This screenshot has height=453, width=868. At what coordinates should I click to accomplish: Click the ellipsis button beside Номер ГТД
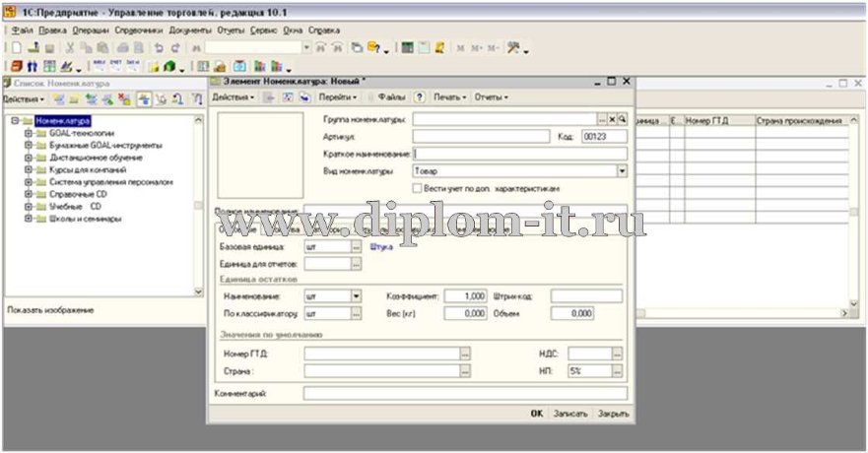click(464, 355)
